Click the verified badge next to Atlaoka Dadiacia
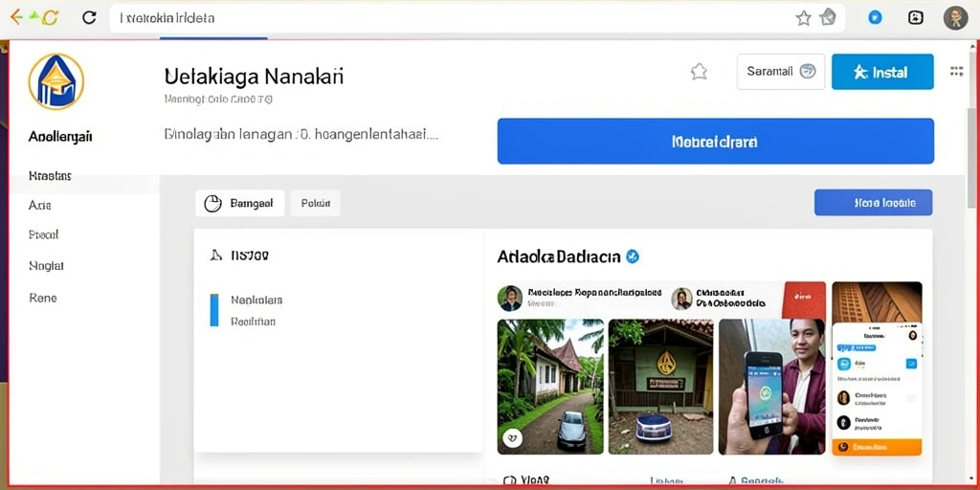Image resolution: width=980 pixels, height=490 pixels. coord(633,256)
